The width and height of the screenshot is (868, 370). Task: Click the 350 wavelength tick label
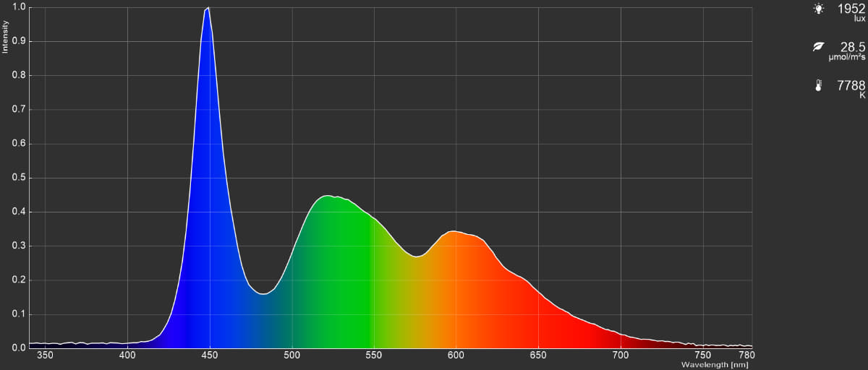(46, 356)
